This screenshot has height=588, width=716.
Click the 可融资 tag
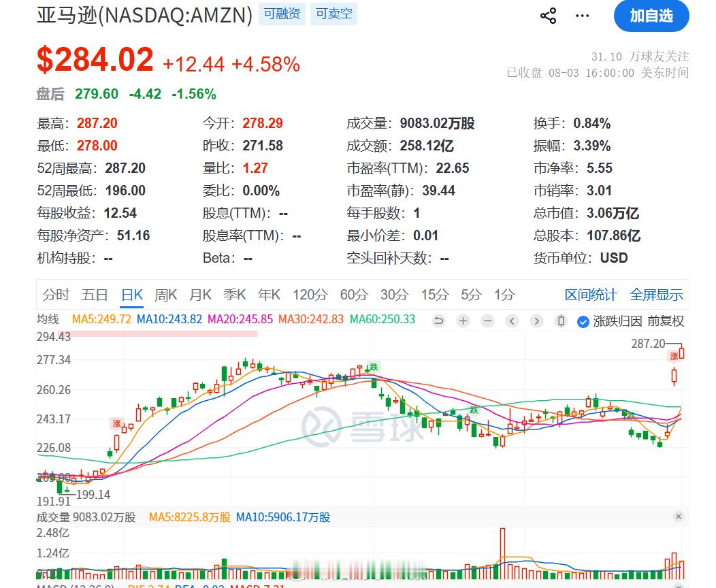pyautogui.click(x=282, y=14)
